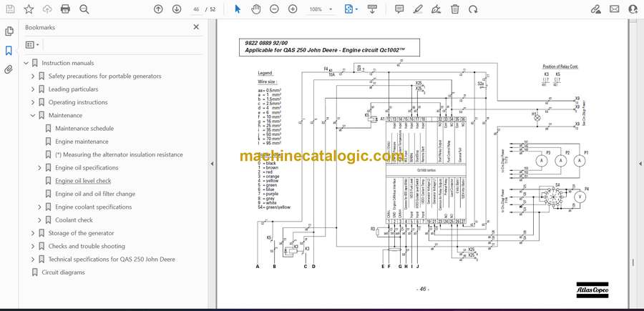The height and width of the screenshot is (311, 644).
Task: Collapse the Maintenance bookmark
Action: pos(33,115)
